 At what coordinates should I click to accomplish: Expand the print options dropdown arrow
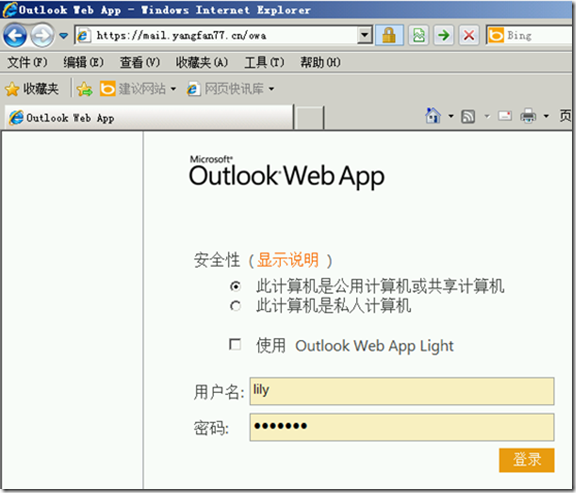(x=546, y=116)
